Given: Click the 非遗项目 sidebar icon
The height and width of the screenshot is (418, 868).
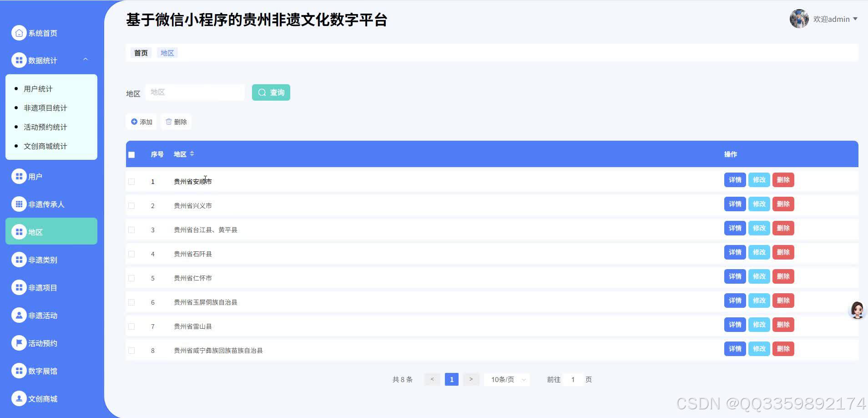Looking at the screenshot, I should click(19, 287).
